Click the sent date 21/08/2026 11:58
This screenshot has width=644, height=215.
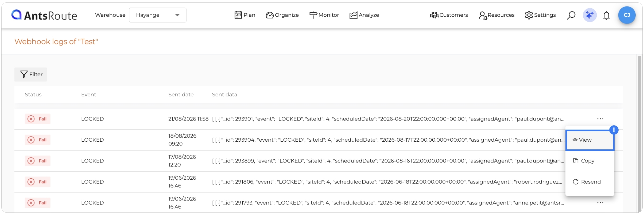188,119
